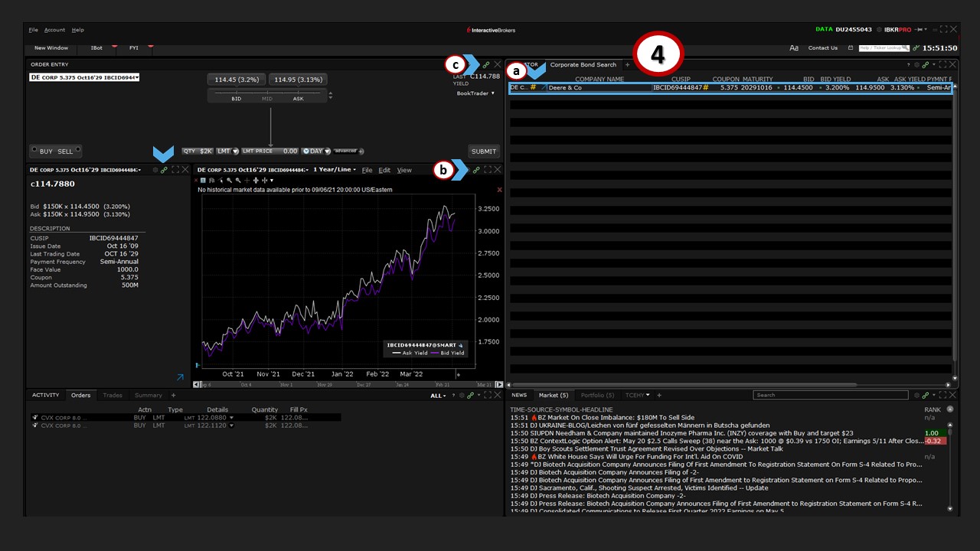Click the blue arrow in details panel
Viewport: 980px width, 551px height.
coord(180,377)
